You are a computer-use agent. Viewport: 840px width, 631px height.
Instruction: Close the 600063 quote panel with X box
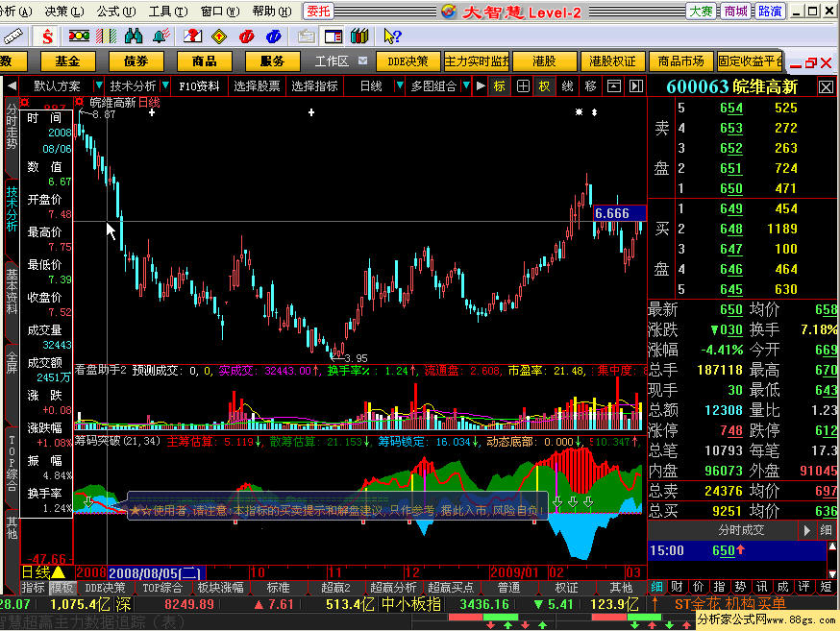pos(826,87)
